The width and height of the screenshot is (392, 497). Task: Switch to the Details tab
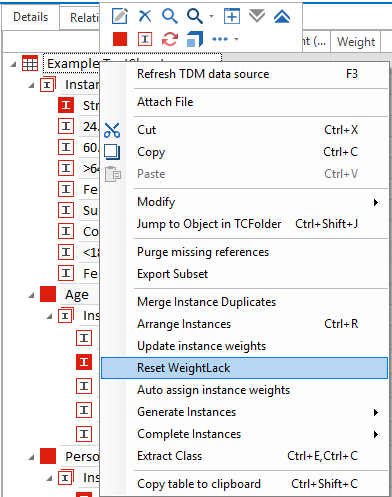(x=30, y=17)
